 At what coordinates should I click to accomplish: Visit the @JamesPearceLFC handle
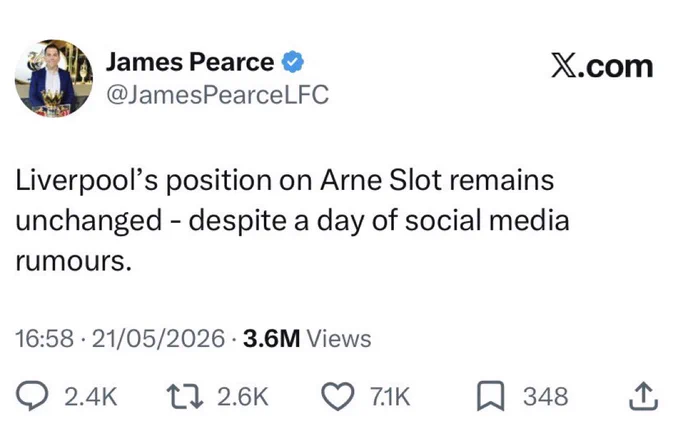click(217, 95)
